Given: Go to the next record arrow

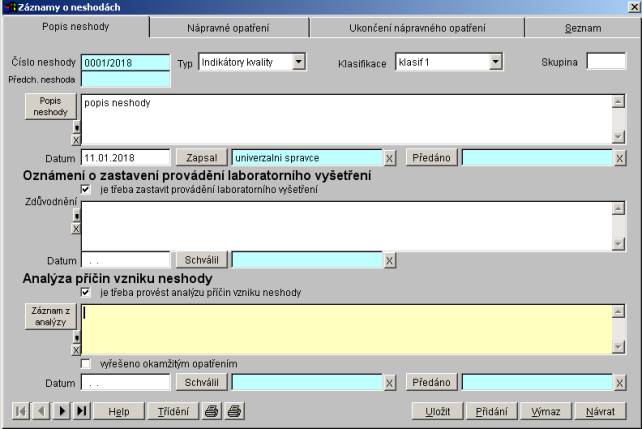Looking at the screenshot, I should [61, 410].
